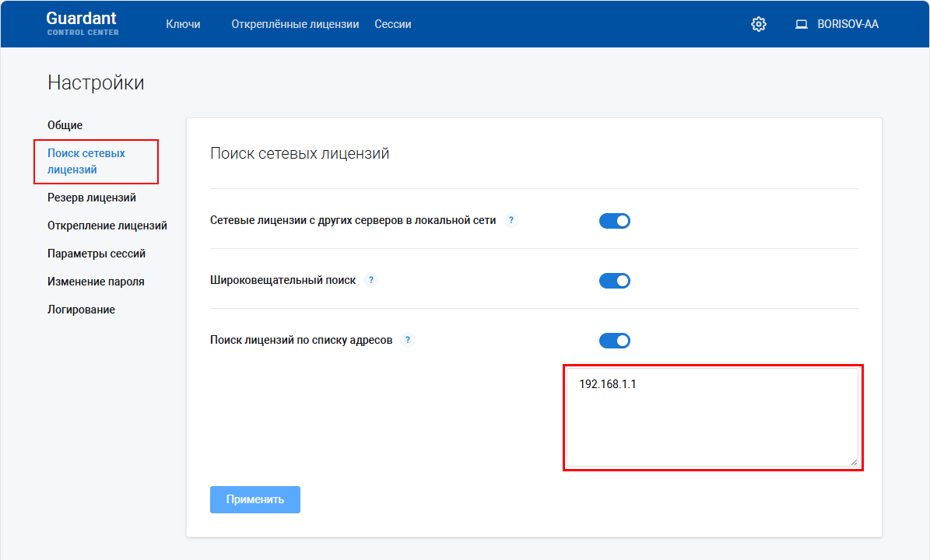Turn off the Широковещательный поиск switch

(x=615, y=280)
